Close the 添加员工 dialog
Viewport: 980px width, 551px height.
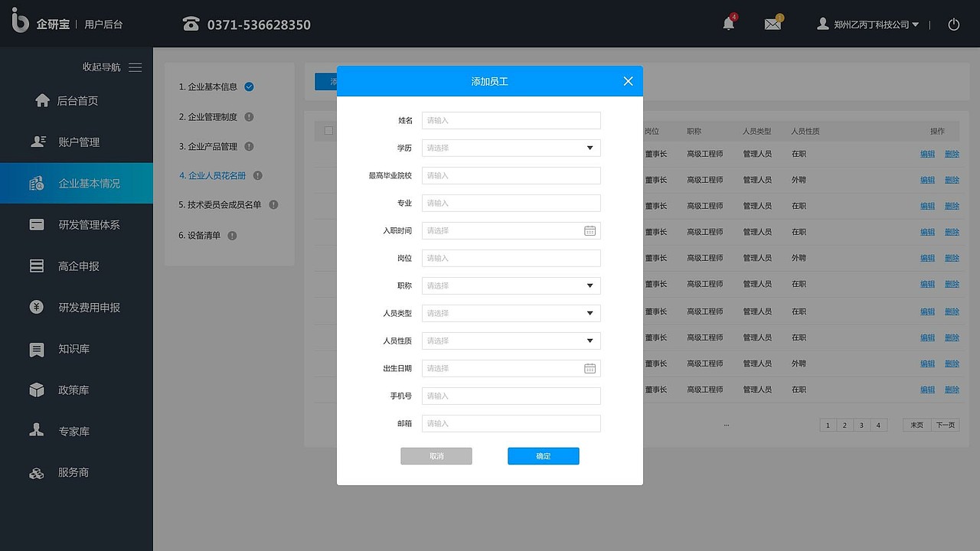[x=628, y=81]
